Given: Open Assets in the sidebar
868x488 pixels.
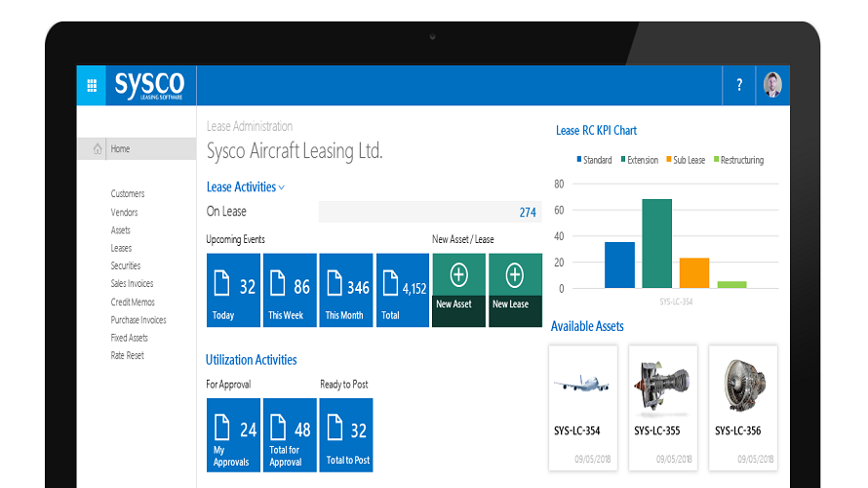Looking at the screenshot, I should [120, 230].
